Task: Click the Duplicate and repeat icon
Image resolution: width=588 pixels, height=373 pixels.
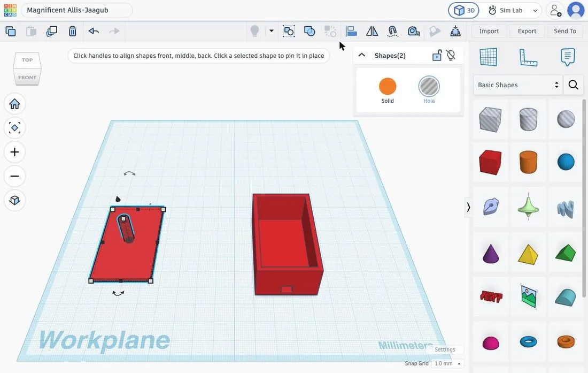Action: pyautogui.click(x=51, y=31)
